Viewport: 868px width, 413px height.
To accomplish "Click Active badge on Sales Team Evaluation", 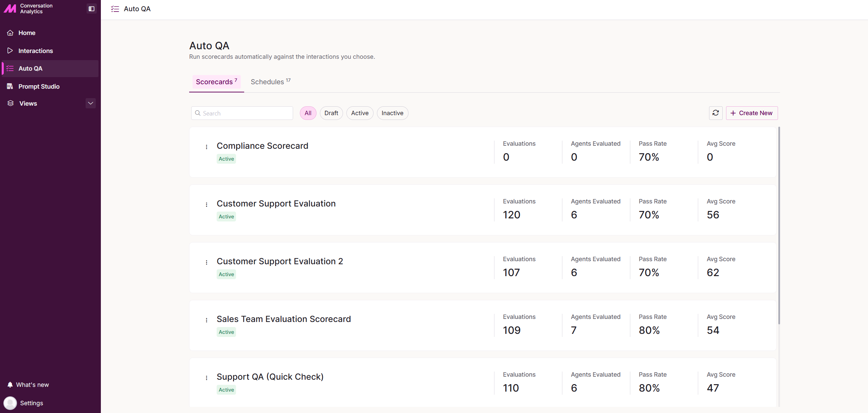I will coord(226,332).
